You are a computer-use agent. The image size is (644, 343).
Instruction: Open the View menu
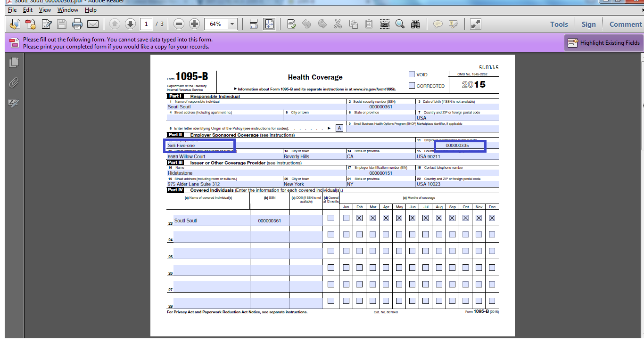click(45, 9)
